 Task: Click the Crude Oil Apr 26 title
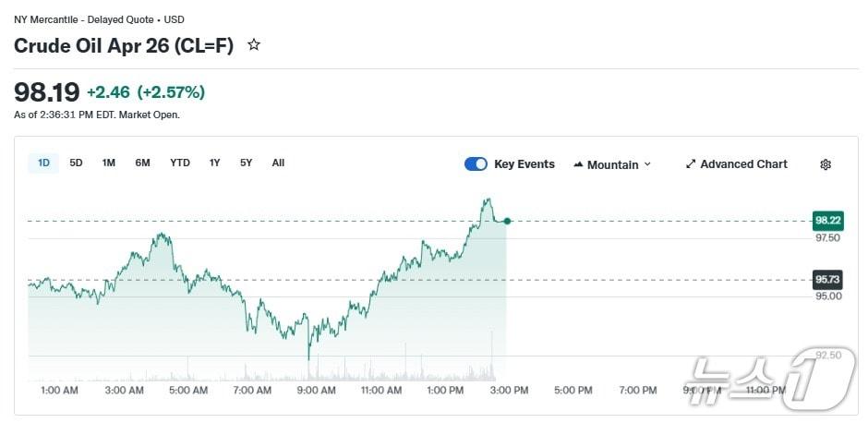(124, 45)
